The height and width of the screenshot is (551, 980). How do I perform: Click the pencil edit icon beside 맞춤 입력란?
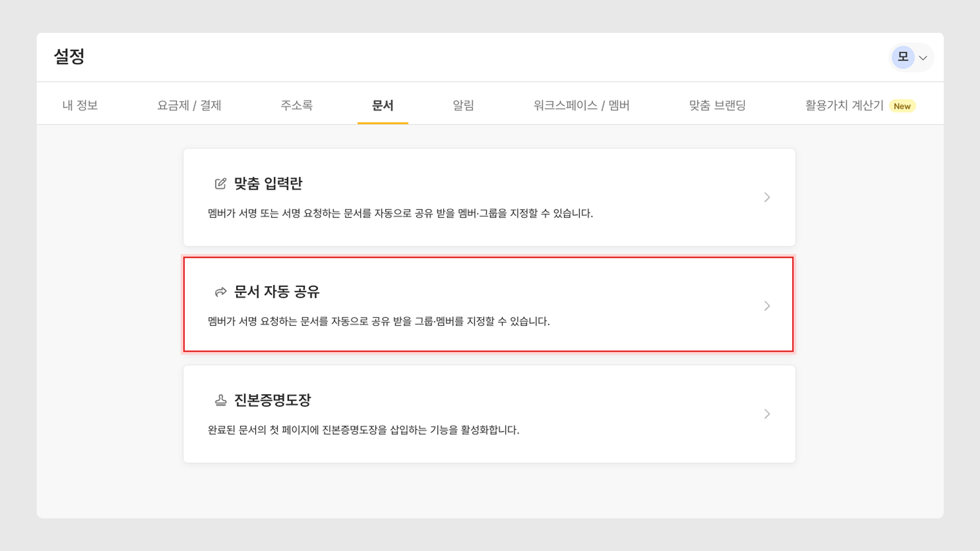point(220,184)
